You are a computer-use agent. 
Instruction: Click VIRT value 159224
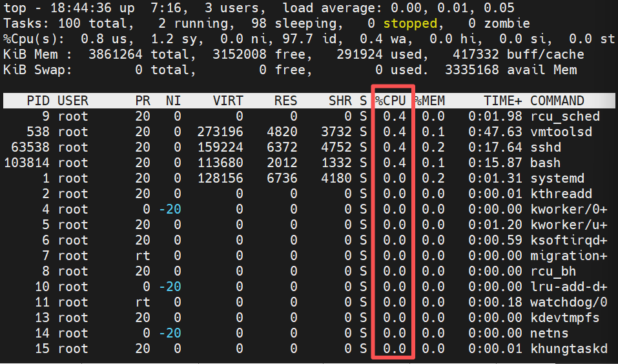(x=220, y=147)
